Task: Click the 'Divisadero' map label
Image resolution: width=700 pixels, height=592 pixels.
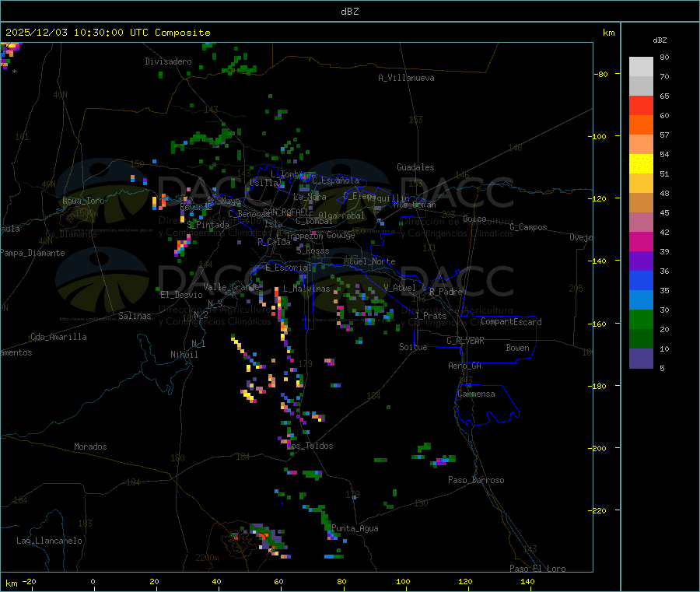Action: (168, 61)
